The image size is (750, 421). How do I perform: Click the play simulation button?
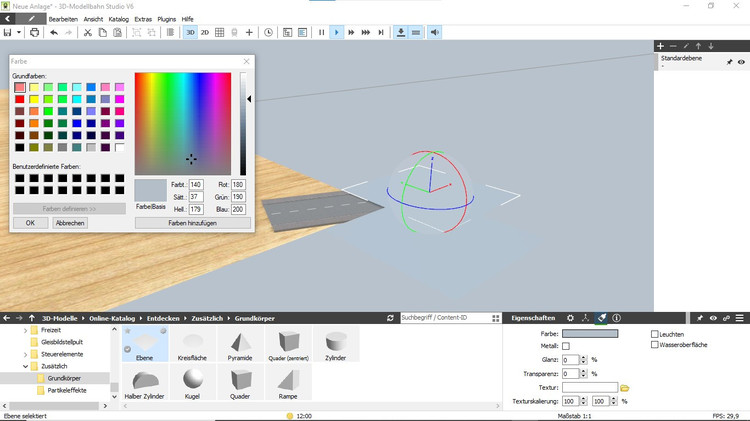click(x=336, y=32)
